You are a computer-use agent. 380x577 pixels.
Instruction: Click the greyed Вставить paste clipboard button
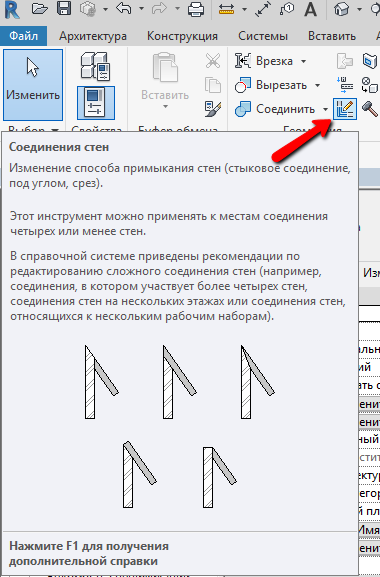[165, 78]
